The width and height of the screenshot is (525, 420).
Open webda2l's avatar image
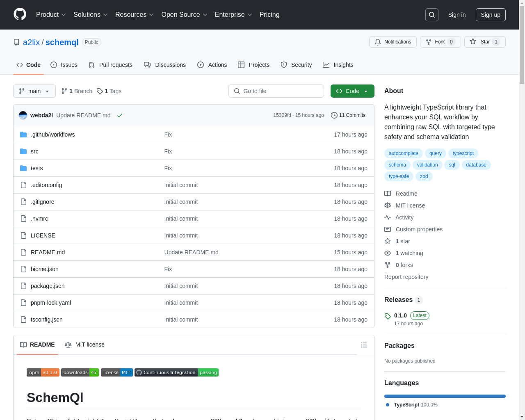tap(23, 115)
